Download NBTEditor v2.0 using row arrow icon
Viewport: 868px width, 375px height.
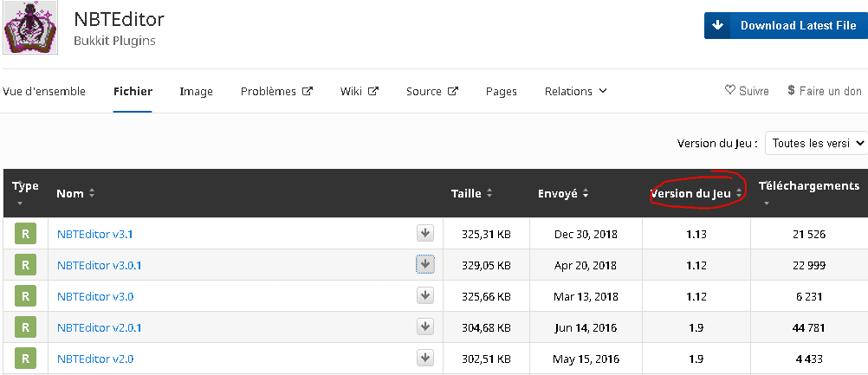pyautogui.click(x=424, y=358)
